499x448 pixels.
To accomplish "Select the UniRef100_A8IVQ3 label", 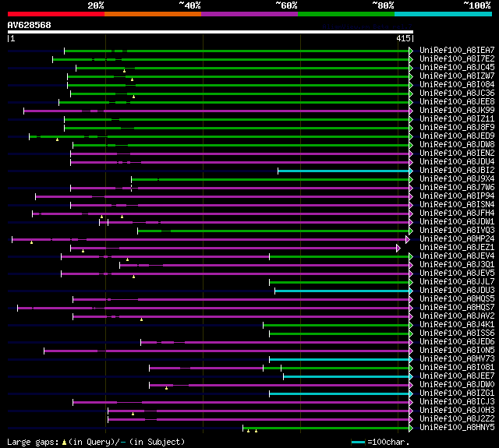I will (x=457, y=231).
